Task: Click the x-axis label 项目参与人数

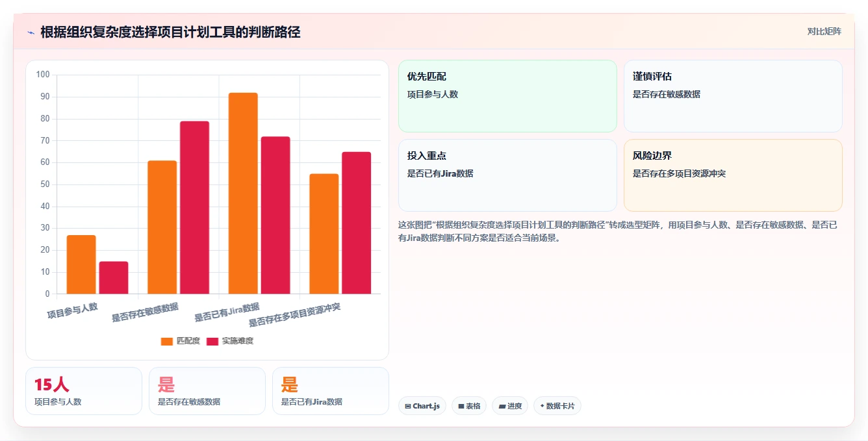Action: coord(73,310)
